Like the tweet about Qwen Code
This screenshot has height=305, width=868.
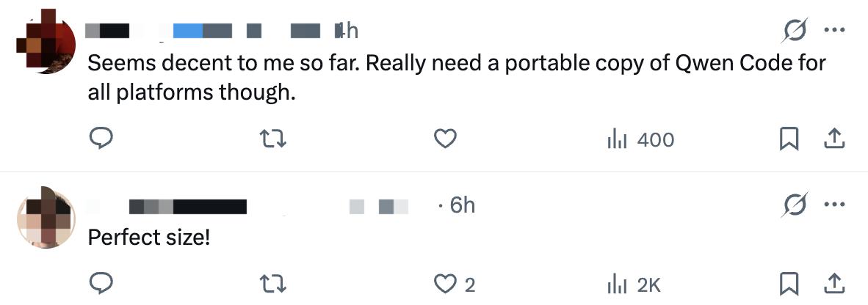(x=446, y=139)
